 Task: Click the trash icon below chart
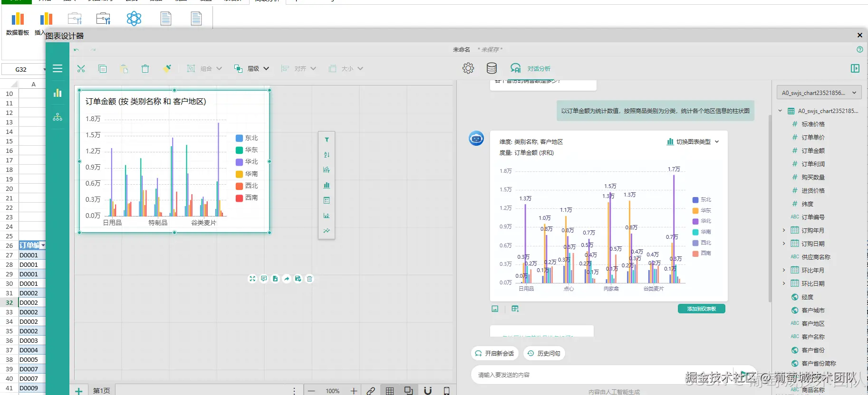pos(309,279)
